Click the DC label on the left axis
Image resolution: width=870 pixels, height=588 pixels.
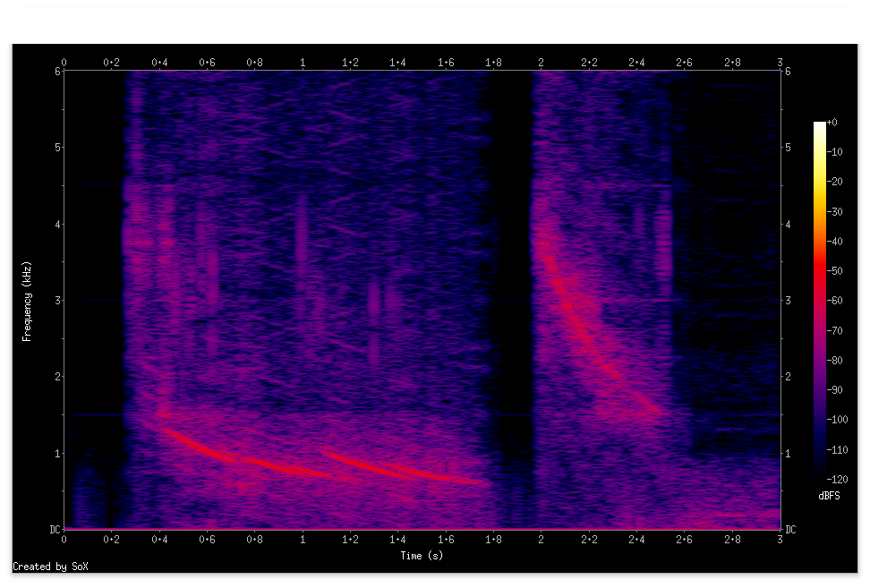[55, 530]
